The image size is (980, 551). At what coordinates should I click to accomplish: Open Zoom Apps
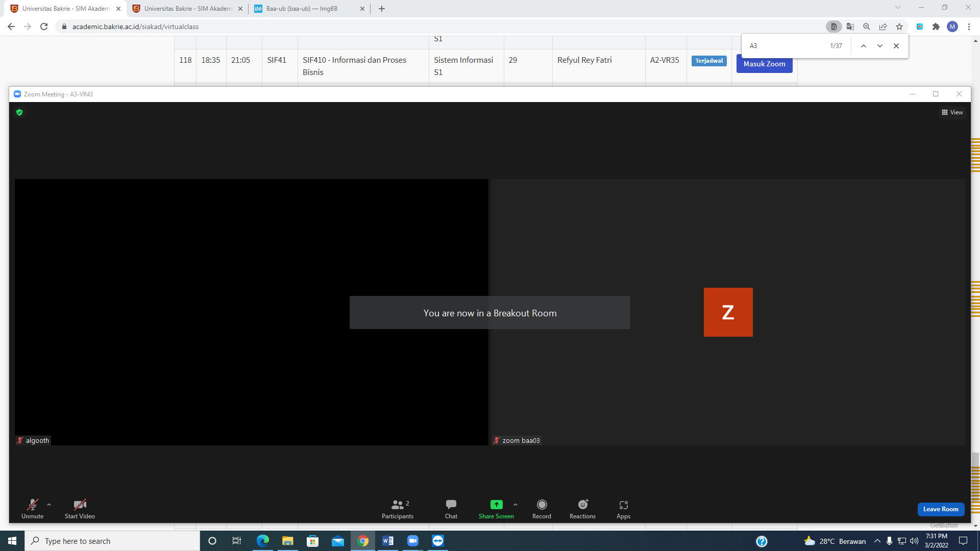(x=623, y=509)
